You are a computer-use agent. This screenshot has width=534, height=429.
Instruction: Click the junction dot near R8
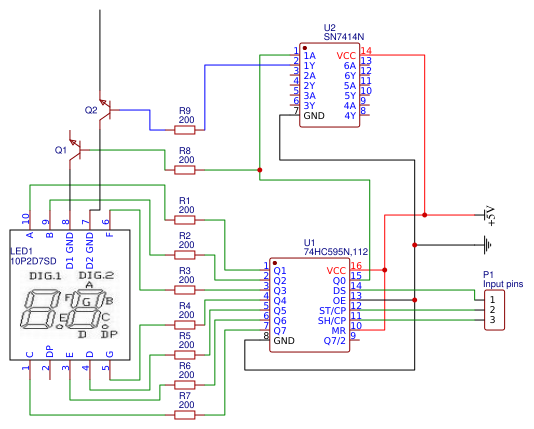coord(260,170)
